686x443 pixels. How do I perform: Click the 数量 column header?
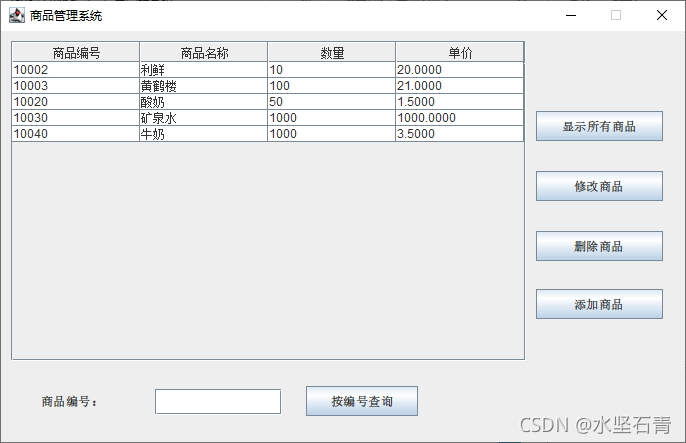coord(332,52)
